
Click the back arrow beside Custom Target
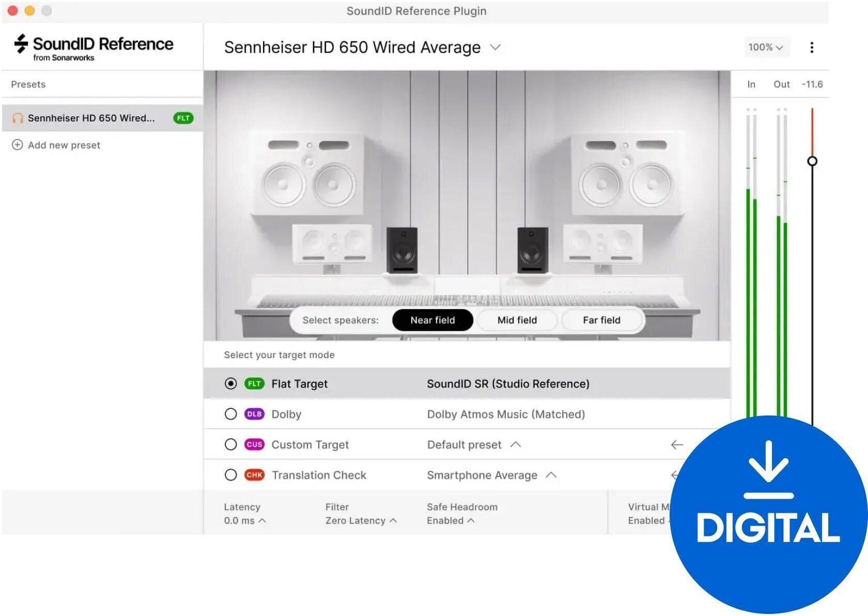click(677, 444)
